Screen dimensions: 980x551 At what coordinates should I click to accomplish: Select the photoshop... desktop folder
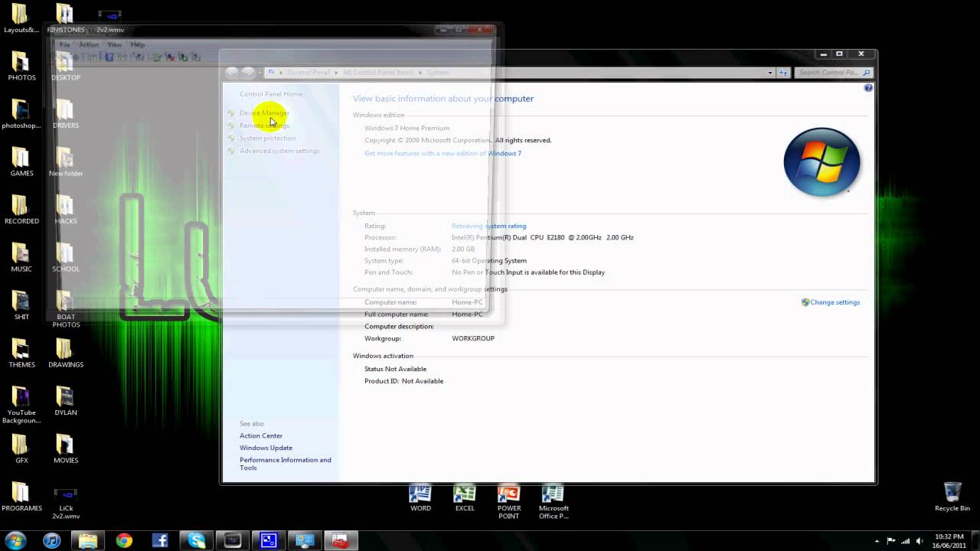[21, 114]
